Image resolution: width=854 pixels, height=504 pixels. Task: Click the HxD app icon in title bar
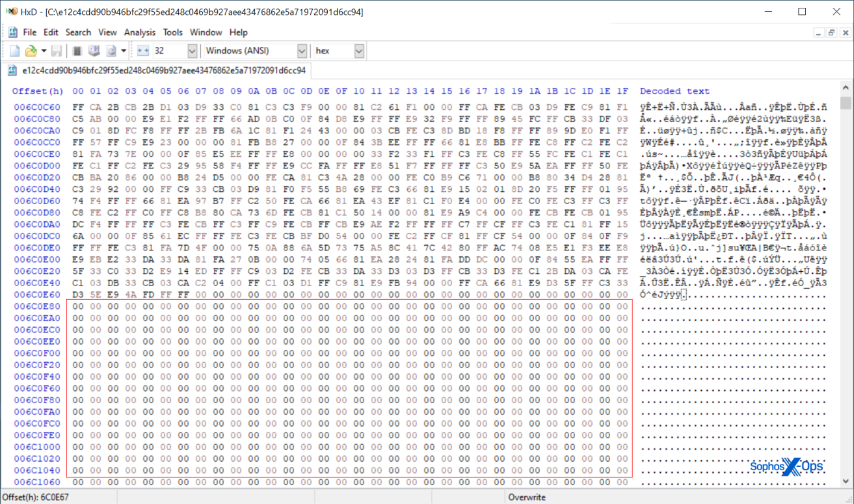click(12, 12)
